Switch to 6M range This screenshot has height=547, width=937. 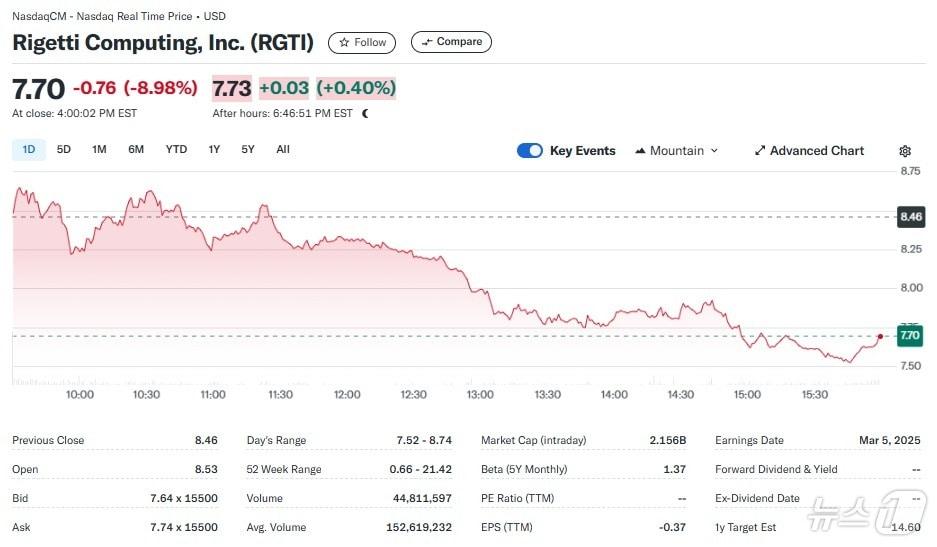(136, 150)
